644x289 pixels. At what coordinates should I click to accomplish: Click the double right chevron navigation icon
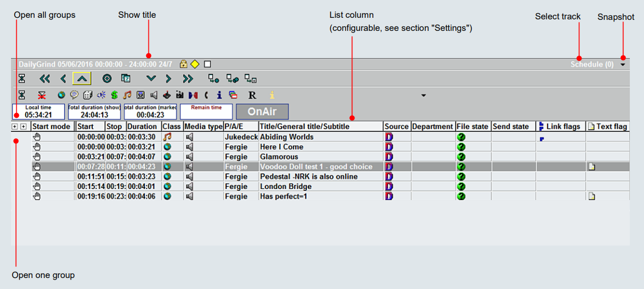(x=187, y=79)
